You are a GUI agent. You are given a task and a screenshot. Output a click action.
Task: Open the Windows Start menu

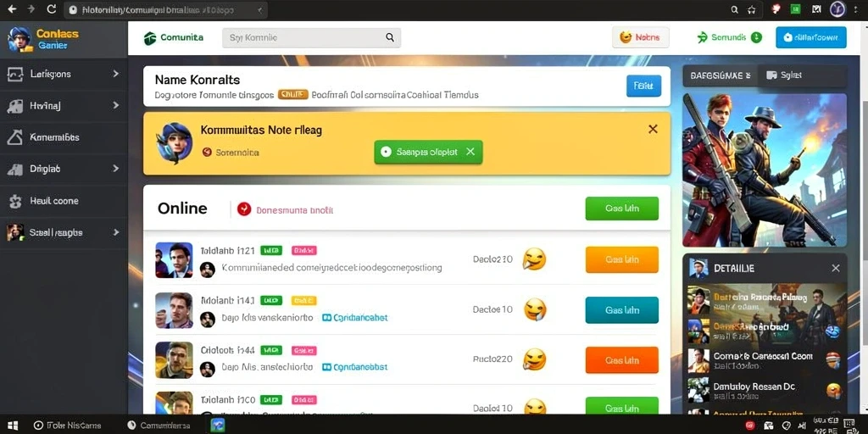(x=12, y=426)
